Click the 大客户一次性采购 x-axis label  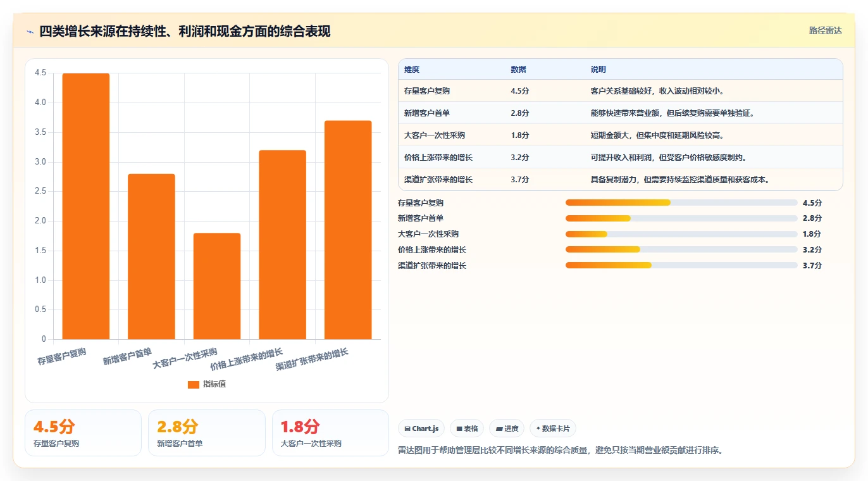[185, 359]
